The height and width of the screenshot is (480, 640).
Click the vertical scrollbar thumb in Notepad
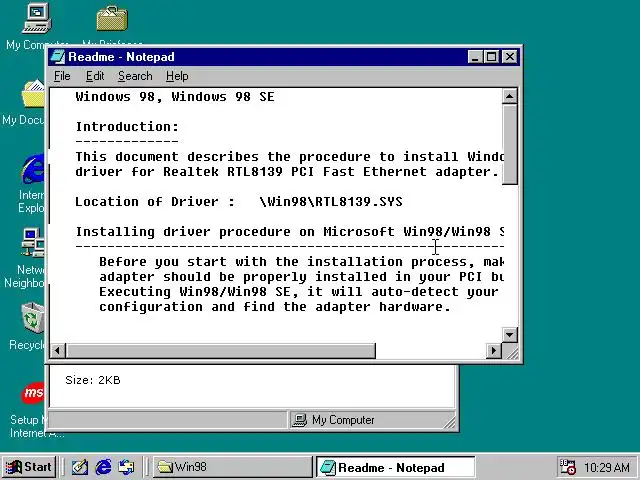[x=509, y=144]
